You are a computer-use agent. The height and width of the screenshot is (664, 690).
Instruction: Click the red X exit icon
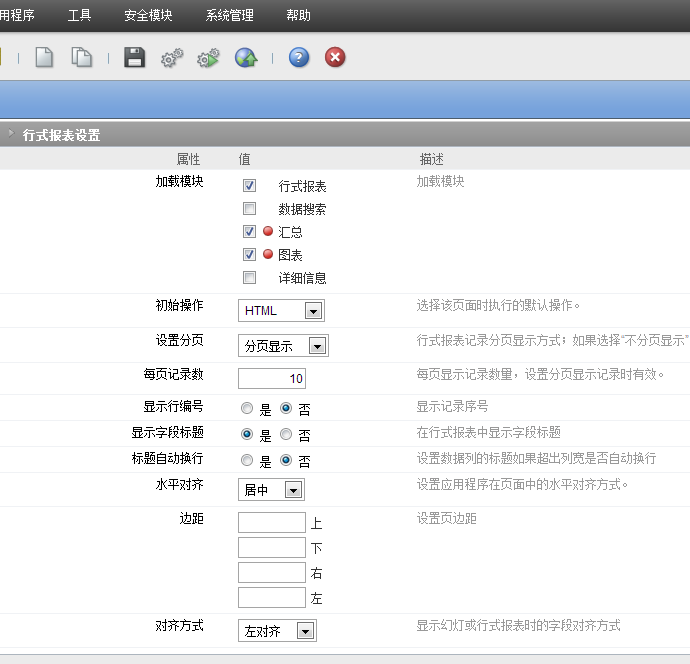[x=335, y=58]
